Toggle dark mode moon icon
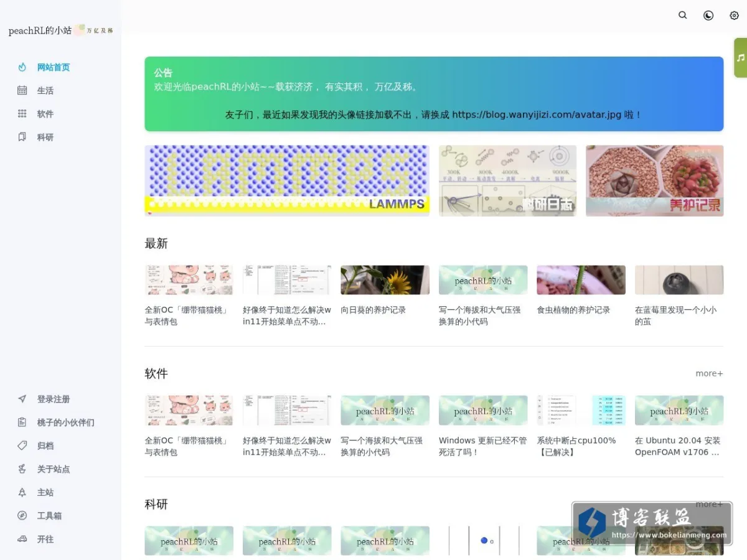This screenshot has width=747, height=560. (708, 16)
